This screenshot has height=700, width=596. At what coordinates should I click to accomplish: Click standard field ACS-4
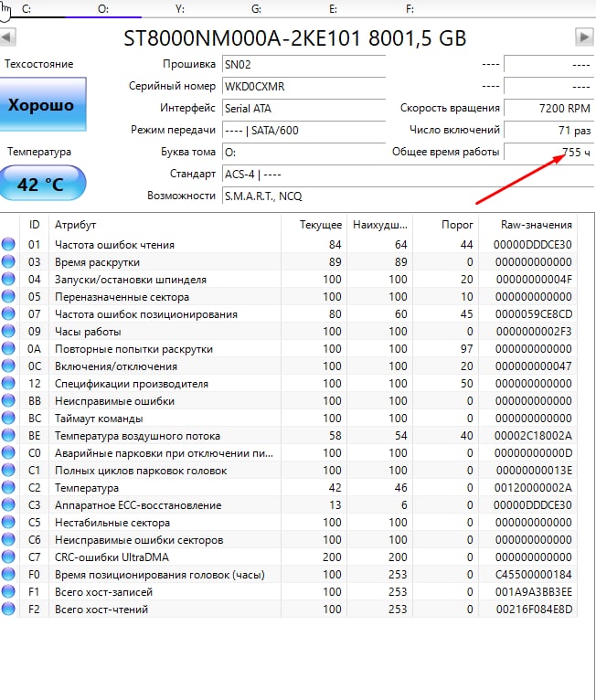[x=408, y=174]
